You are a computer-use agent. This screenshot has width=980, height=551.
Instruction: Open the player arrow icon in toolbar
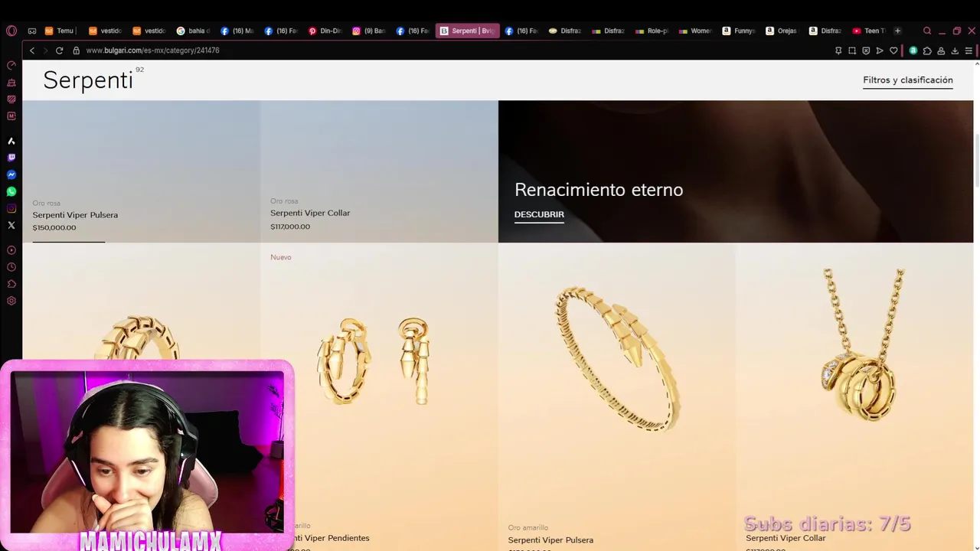coord(880,51)
